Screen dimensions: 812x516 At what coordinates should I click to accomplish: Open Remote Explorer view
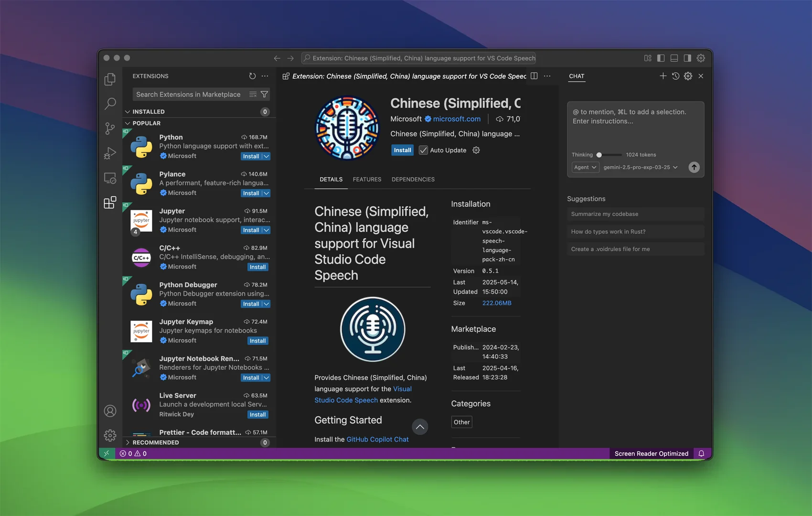(110, 178)
